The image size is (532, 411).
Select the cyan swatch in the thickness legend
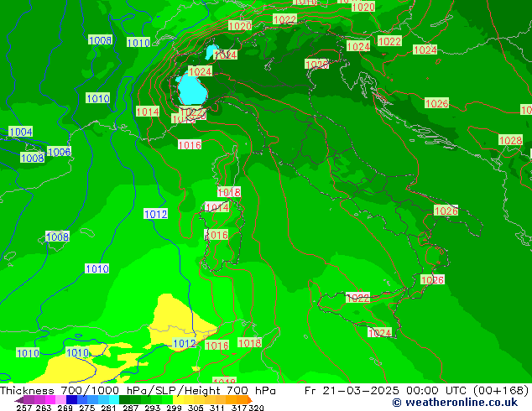click(114, 399)
